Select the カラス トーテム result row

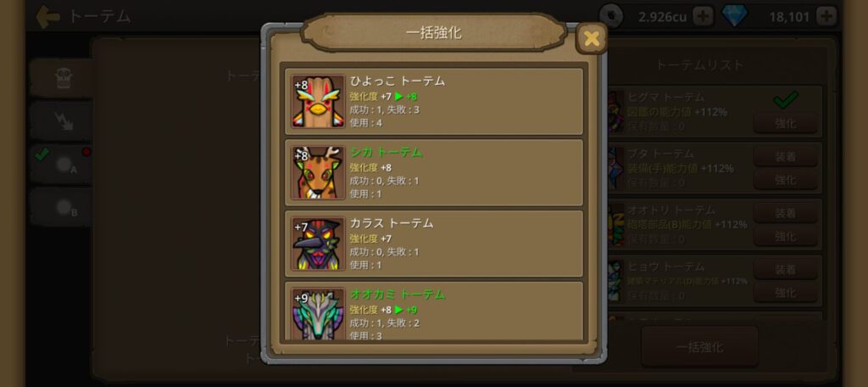434,244
